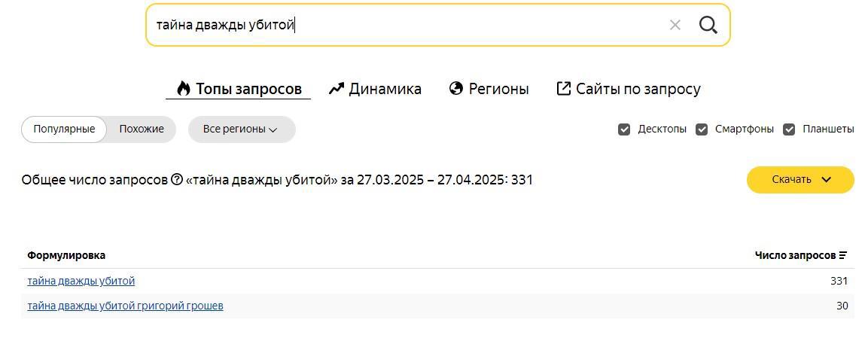Click the sort icon next to Число запросов

pyautogui.click(x=843, y=255)
